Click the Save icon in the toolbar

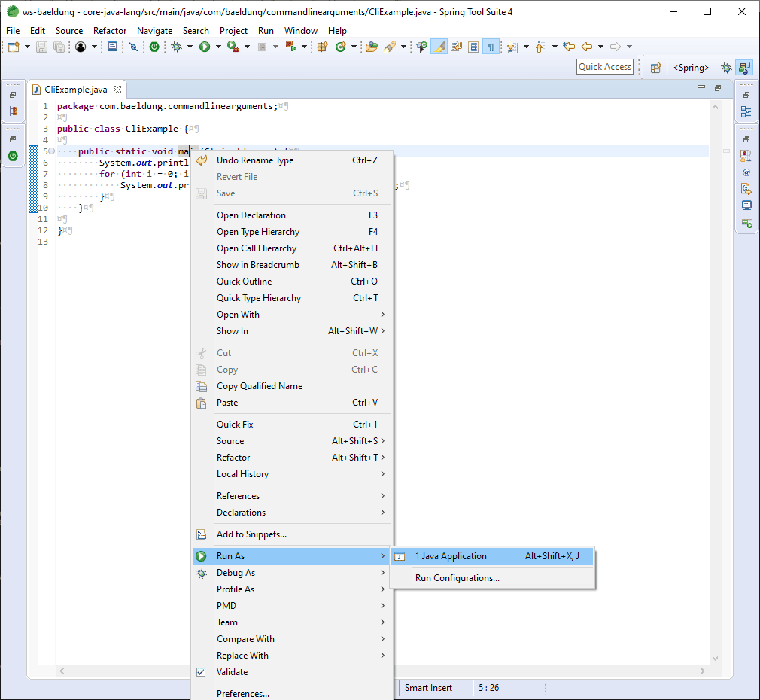coord(41,47)
